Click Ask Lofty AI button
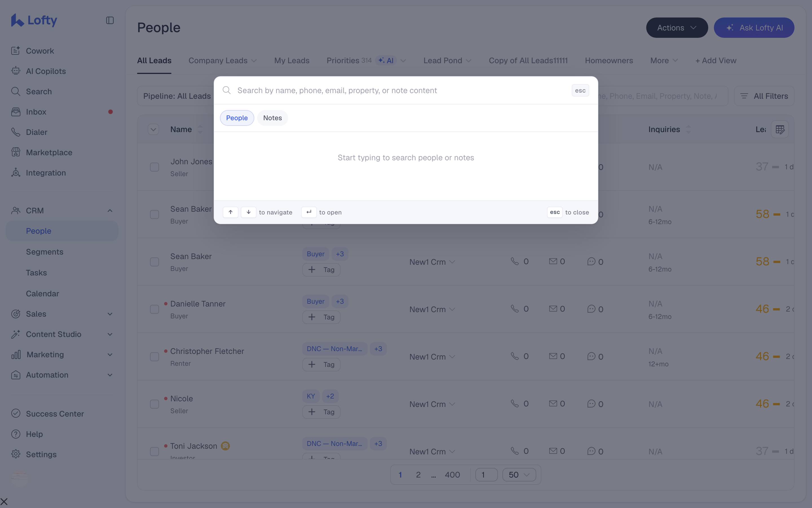Screen dimensions: 812x508 pyautogui.click(x=754, y=28)
